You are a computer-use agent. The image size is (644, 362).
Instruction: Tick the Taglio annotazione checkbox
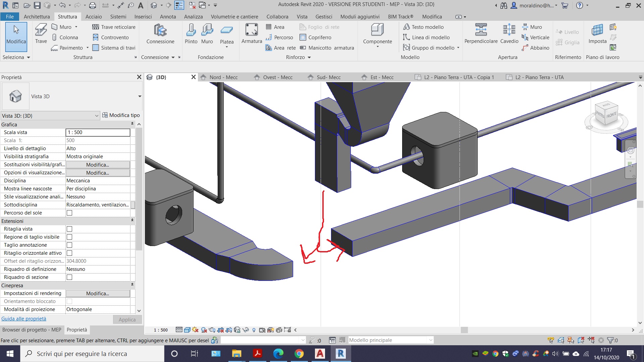69,245
